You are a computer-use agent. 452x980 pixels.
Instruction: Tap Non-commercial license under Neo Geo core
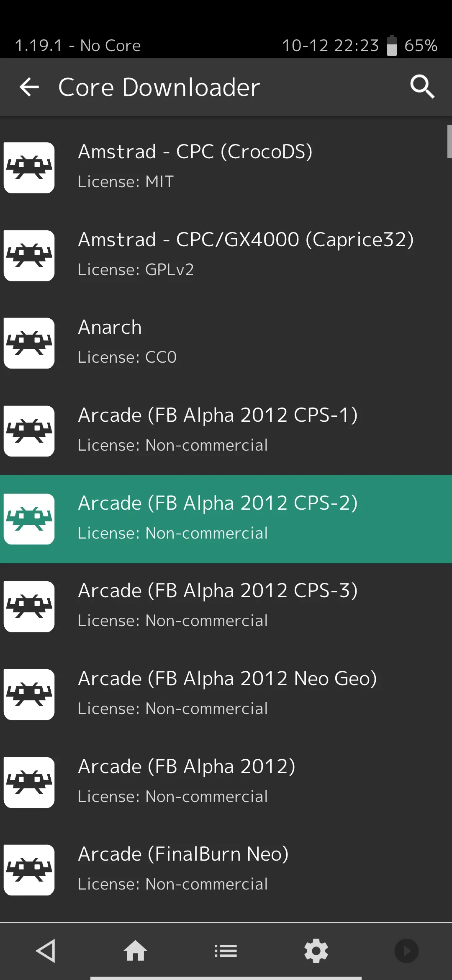(x=173, y=709)
